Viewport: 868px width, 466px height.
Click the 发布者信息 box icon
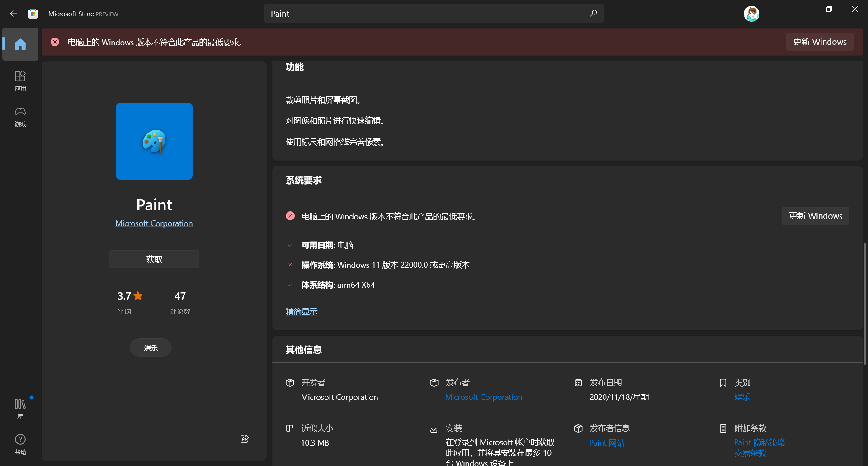pyautogui.click(x=578, y=428)
